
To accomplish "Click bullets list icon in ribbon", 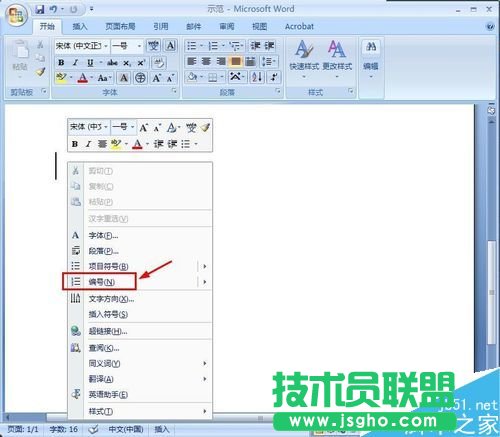I will tap(192, 46).
